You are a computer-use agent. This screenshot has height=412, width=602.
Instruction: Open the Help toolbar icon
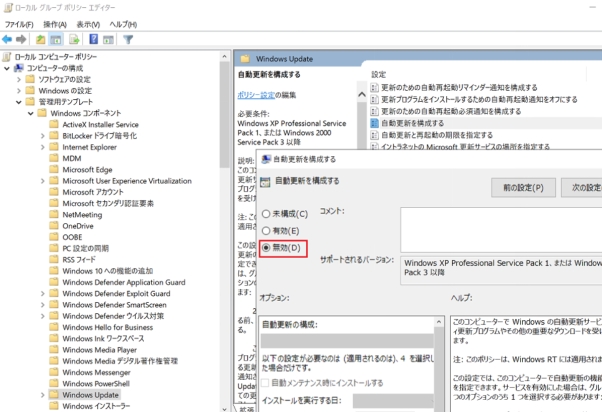(93, 39)
